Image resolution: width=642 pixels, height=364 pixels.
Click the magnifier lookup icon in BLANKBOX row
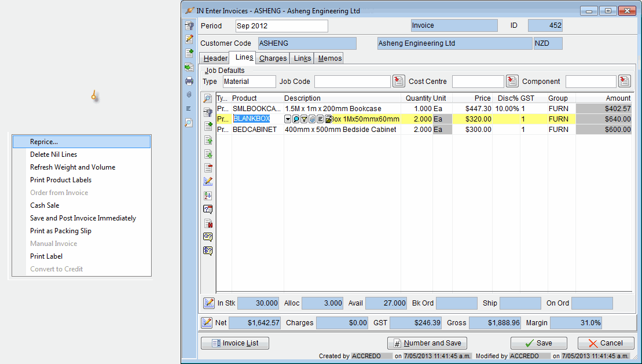tap(296, 119)
